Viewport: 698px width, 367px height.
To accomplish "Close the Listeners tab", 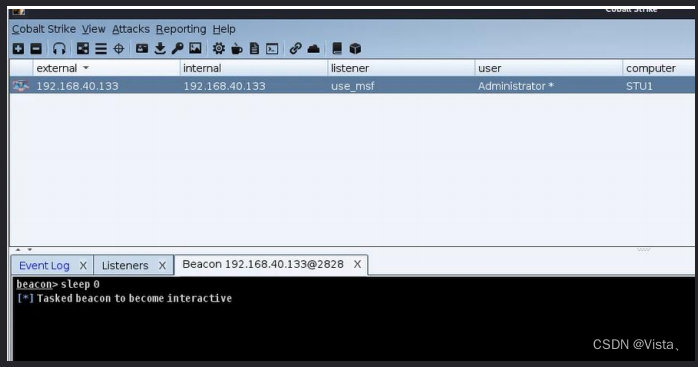I will (162, 265).
